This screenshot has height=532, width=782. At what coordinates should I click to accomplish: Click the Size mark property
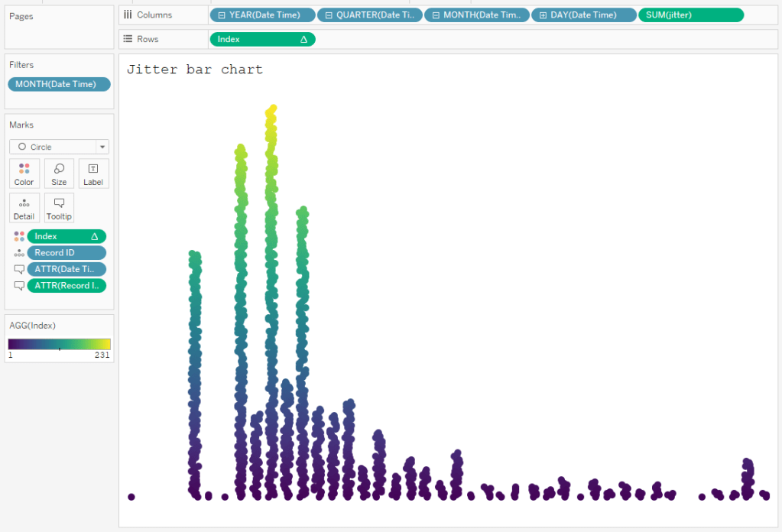point(59,174)
